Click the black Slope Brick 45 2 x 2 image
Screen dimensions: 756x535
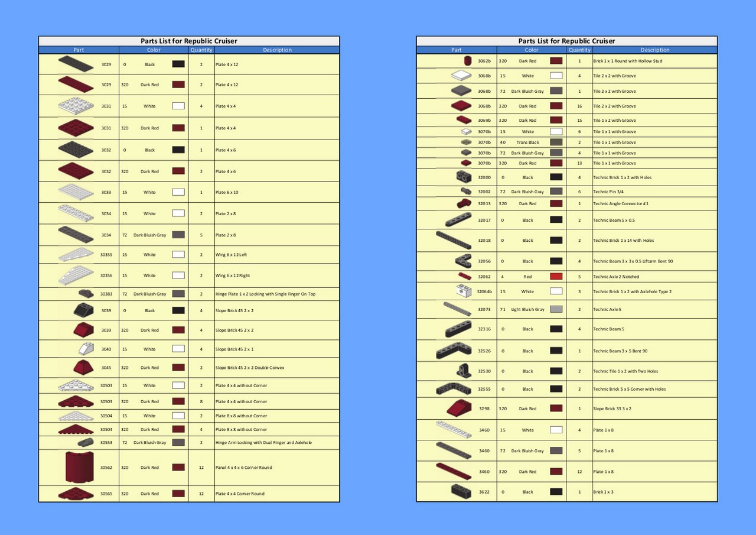(x=83, y=310)
